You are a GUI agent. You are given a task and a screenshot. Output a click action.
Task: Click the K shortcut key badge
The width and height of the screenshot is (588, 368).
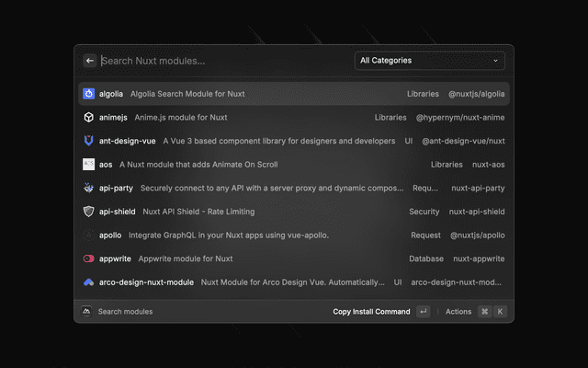click(501, 312)
